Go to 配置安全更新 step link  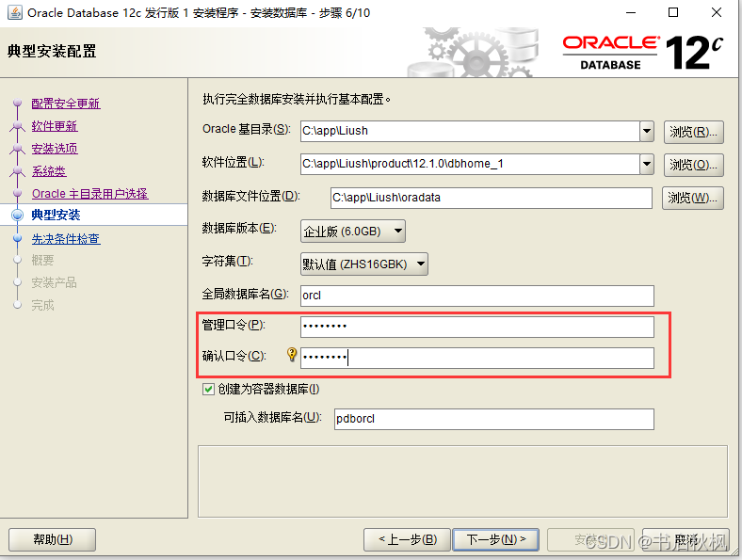tap(66, 104)
